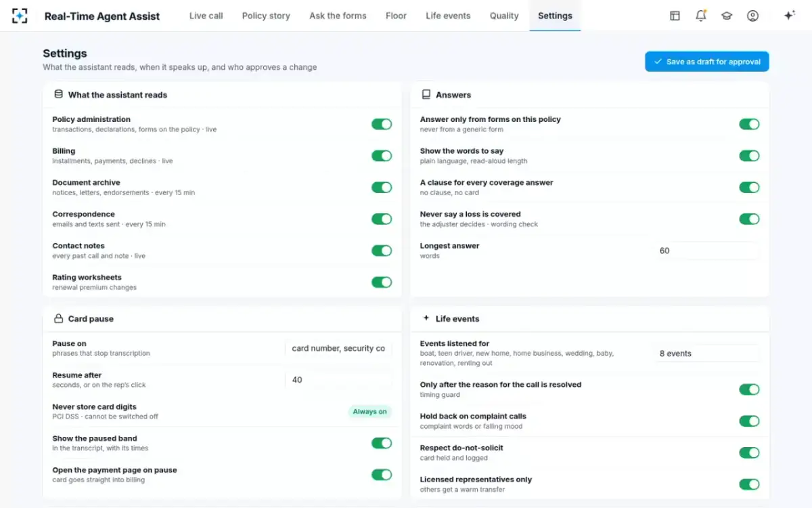Toggle Policy administration source
The width and height of the screenshot is (812, 508).
(x=382, y=124)
